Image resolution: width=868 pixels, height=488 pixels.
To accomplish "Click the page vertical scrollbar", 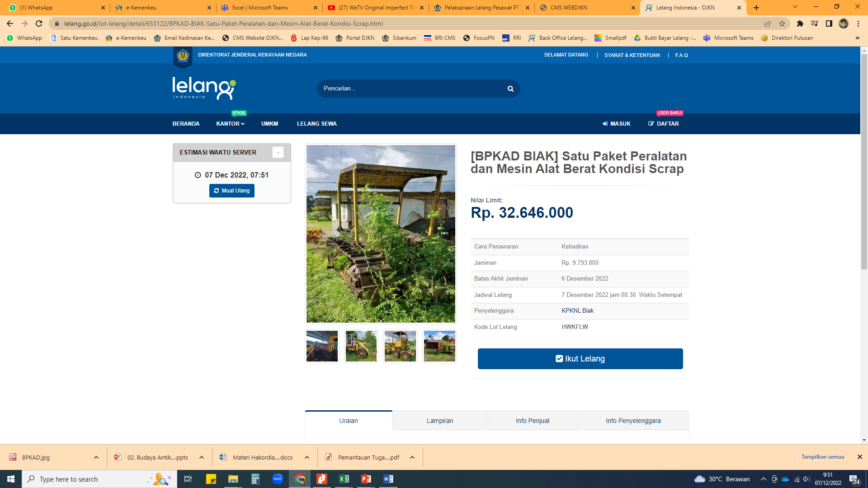I will click(864, 163).
